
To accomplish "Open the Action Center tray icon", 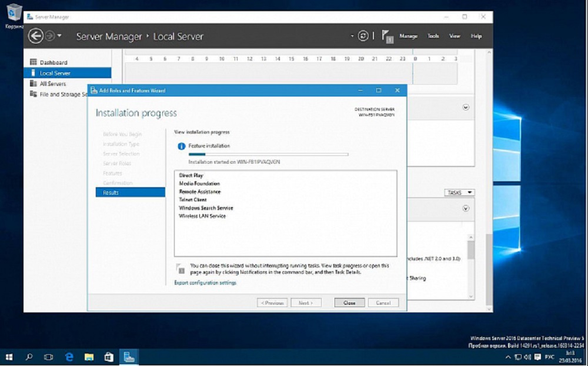I will click(537, 357).
